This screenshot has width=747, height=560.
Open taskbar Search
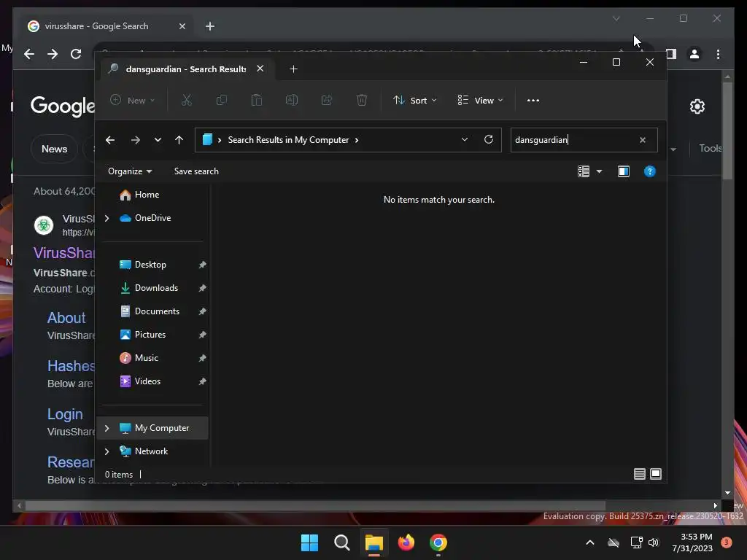coord(341,542)
